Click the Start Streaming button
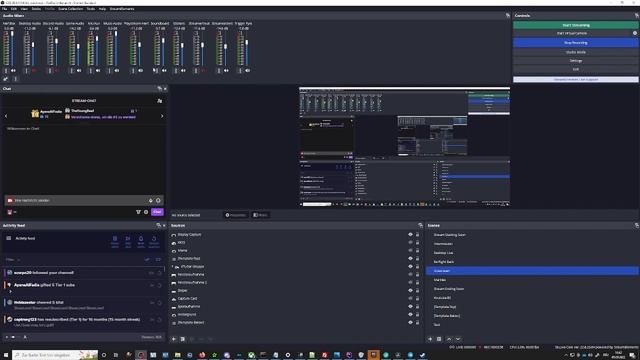 pos(576,25)
